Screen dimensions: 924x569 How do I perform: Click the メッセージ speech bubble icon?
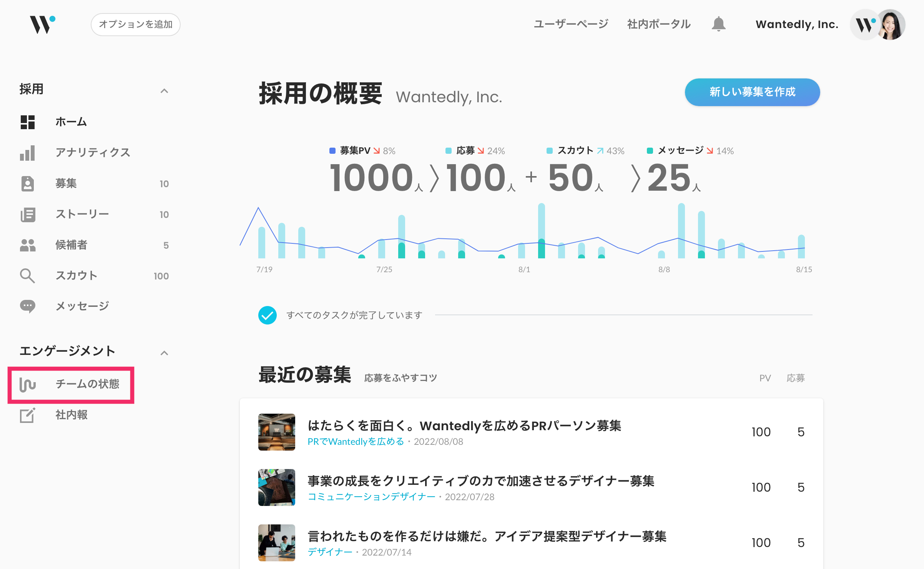coord(28,306)
